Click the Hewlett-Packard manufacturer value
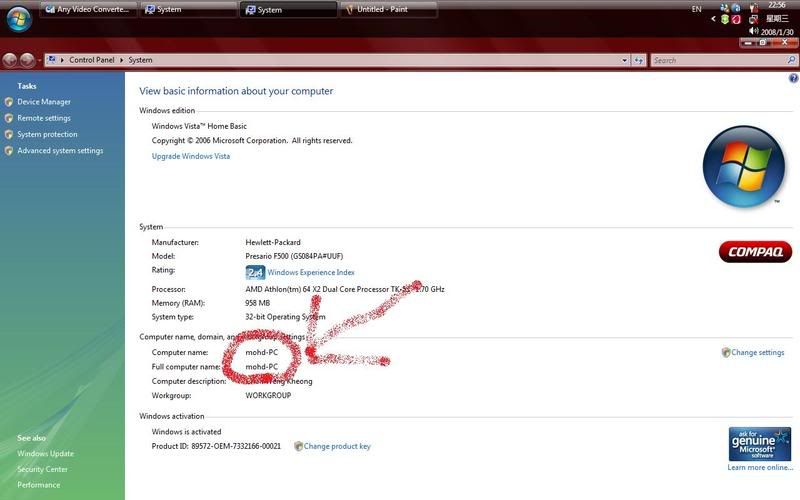This screenshot has width=800, height=500. click(273, 242)
